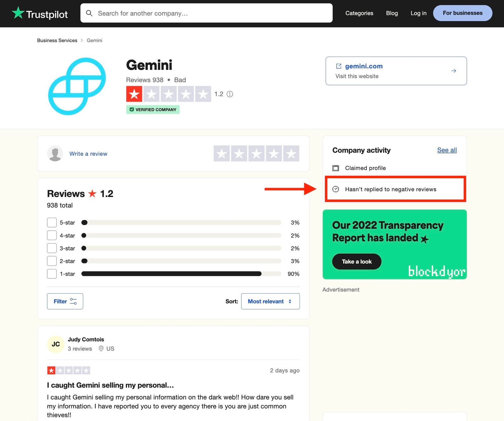Open the Most relevant sort dropdown

tap(270, 301)
